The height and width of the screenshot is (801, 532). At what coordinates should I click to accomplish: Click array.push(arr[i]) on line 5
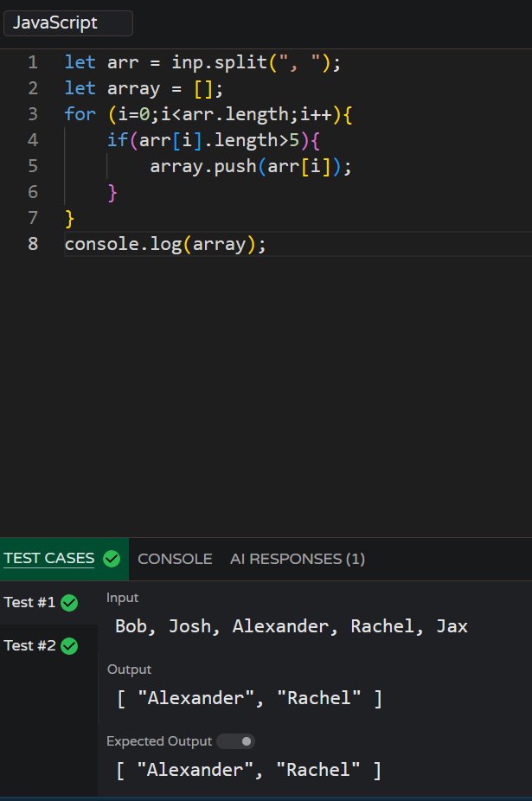point(251,166)
